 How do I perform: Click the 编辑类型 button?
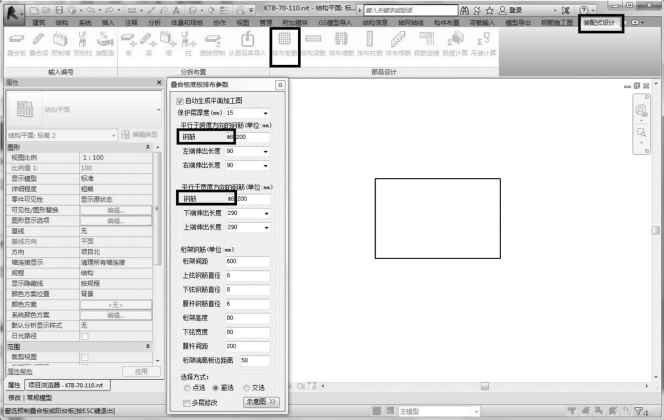pos(139,135)
